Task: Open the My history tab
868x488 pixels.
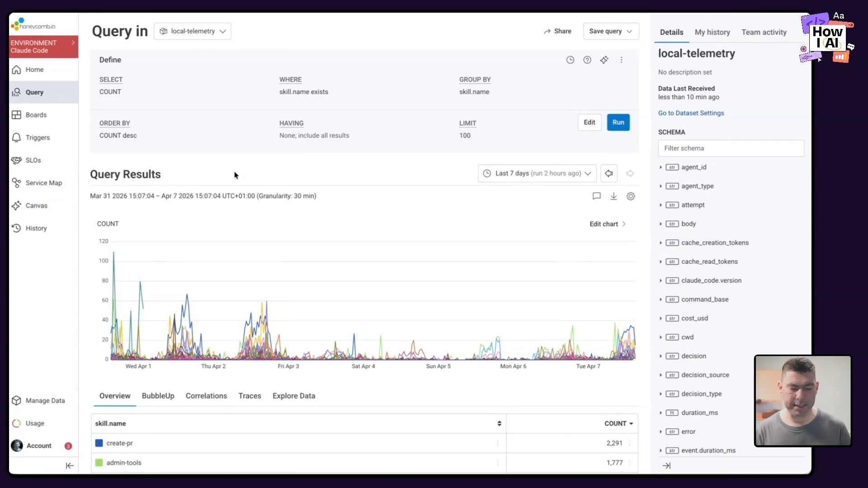Action: pyautogui.click(x=712, y=32)
